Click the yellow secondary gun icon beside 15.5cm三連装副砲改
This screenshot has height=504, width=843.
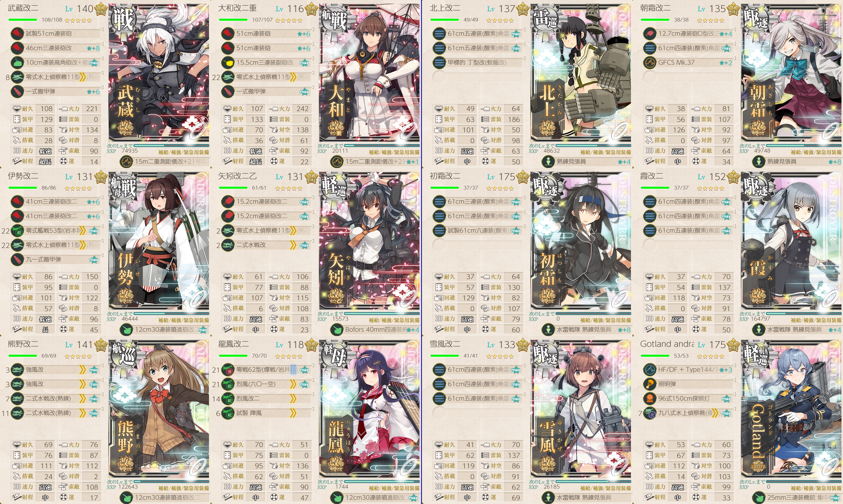pos(228,62)
